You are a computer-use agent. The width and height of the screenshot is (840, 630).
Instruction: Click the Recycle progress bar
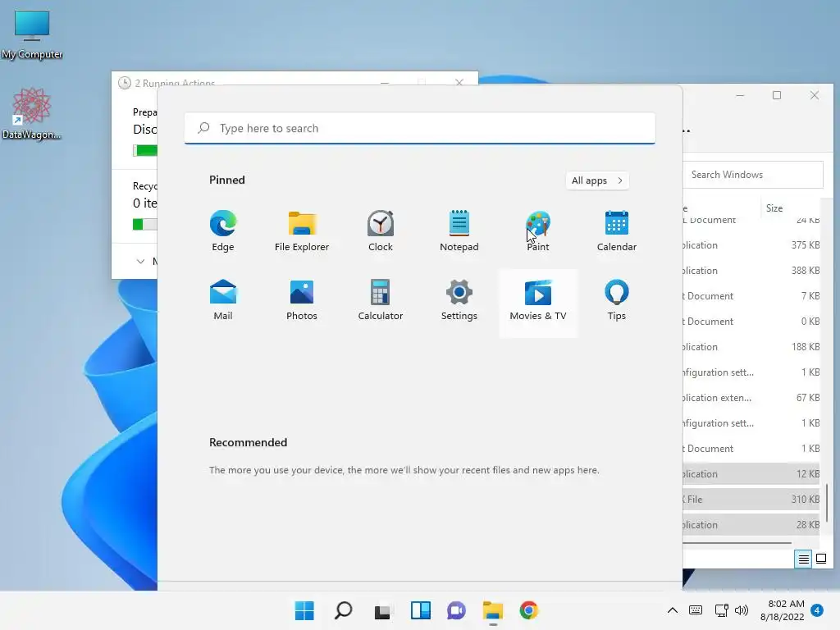pos(145,225)
